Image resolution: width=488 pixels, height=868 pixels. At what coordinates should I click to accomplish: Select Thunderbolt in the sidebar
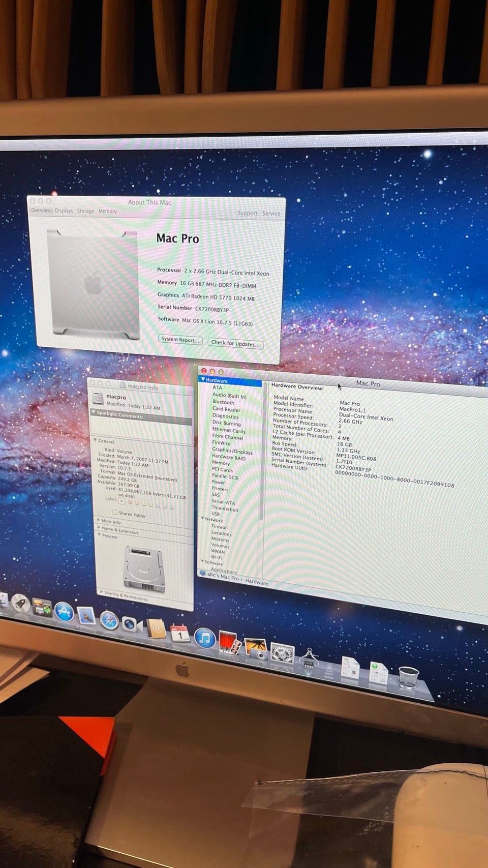point(225,508)
